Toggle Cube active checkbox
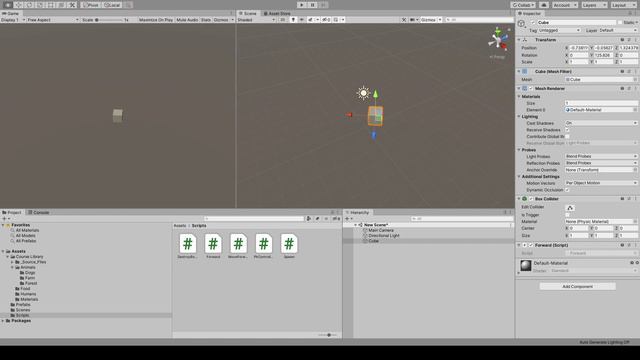The height and width of the screenshot is (360, 640). coord(532,22)
